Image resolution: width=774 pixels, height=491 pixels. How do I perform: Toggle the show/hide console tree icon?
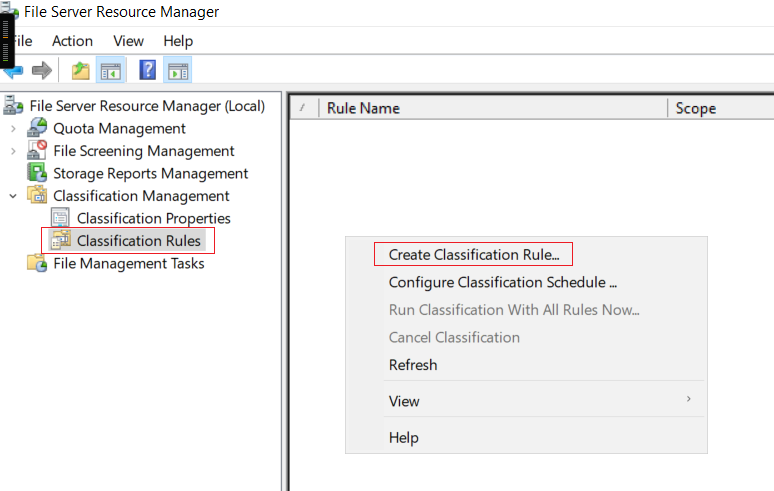pyautogui.click(x=111, y=71)
